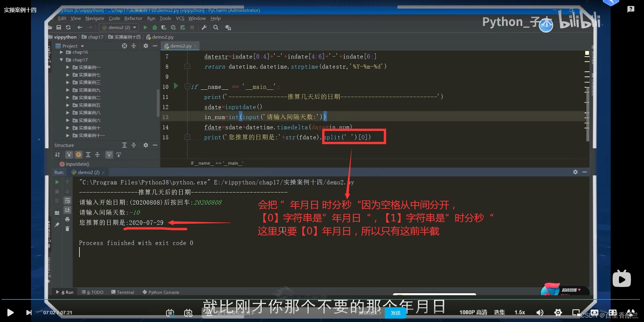The image size is (644, 322).
Task: Run demo2 with the green play icon
Action: click(145, 27)
